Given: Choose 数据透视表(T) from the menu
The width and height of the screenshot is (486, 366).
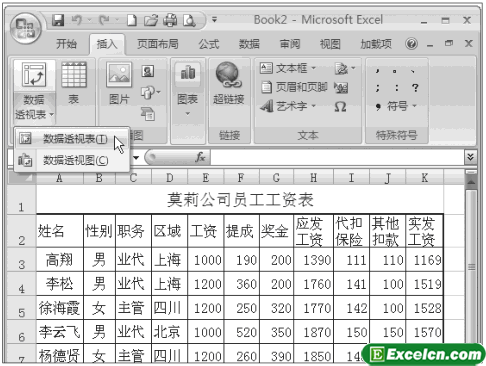Looking at the screenshot, I should coord(71,139).
